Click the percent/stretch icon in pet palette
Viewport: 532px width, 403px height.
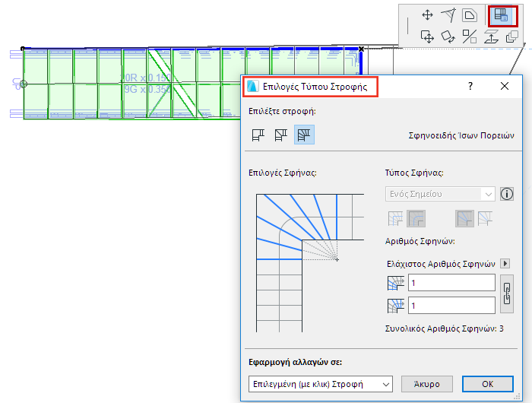pos(470,36)
